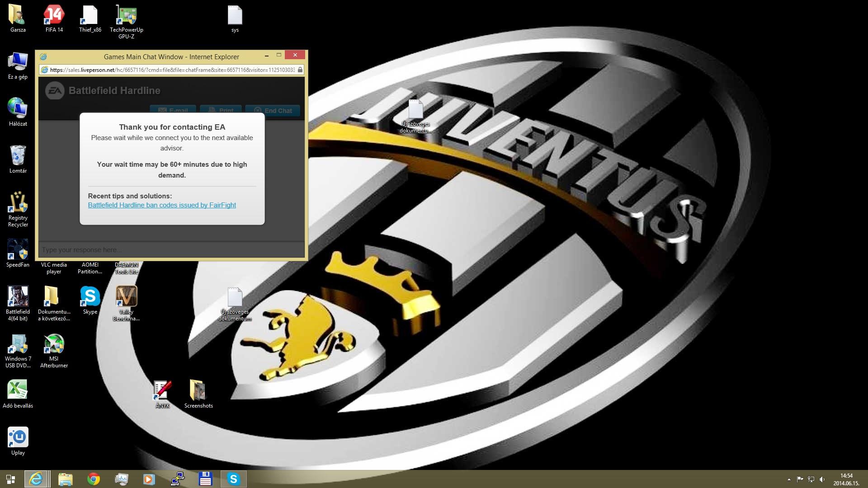Close the Games Main Chat Window
868x488 pixels.
coord(295,55)
